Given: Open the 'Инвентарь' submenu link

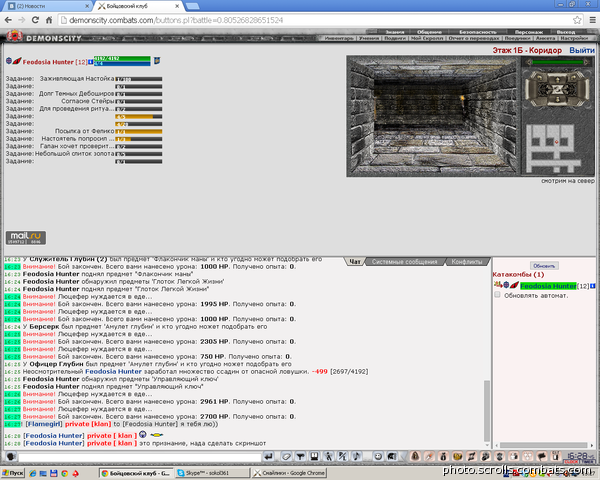Looking at the screenshot, I should 339,38.
